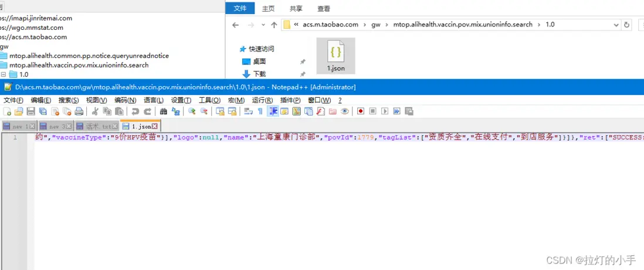The height and width of the screenshot is (270, 644).
Task: Click the Explorer Up arrow
Action: [274, 25]
